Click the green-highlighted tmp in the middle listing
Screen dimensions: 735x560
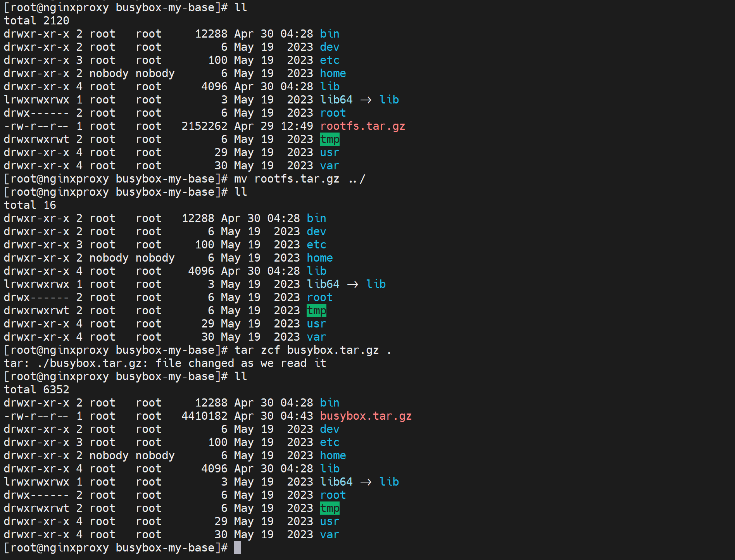tap(316, 311)
